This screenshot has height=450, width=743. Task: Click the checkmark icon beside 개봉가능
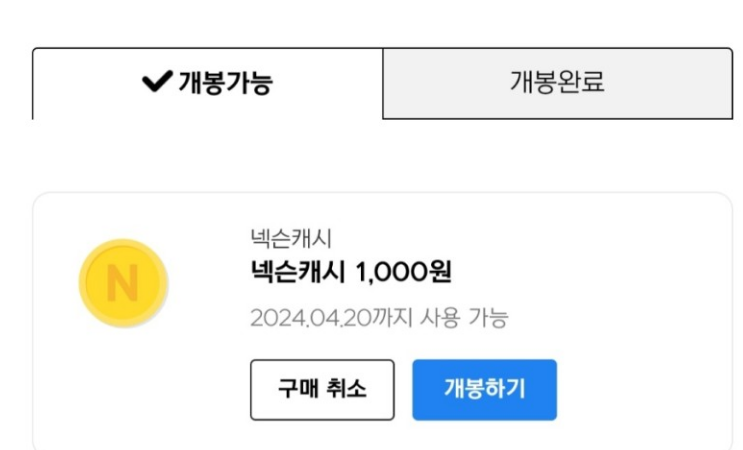pyautogui.click(x=159, y=84)
